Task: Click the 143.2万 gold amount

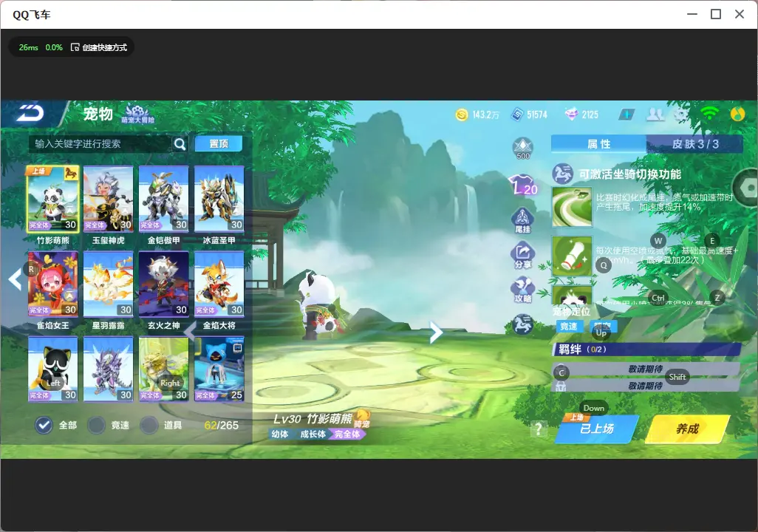Action: (486, 115)
